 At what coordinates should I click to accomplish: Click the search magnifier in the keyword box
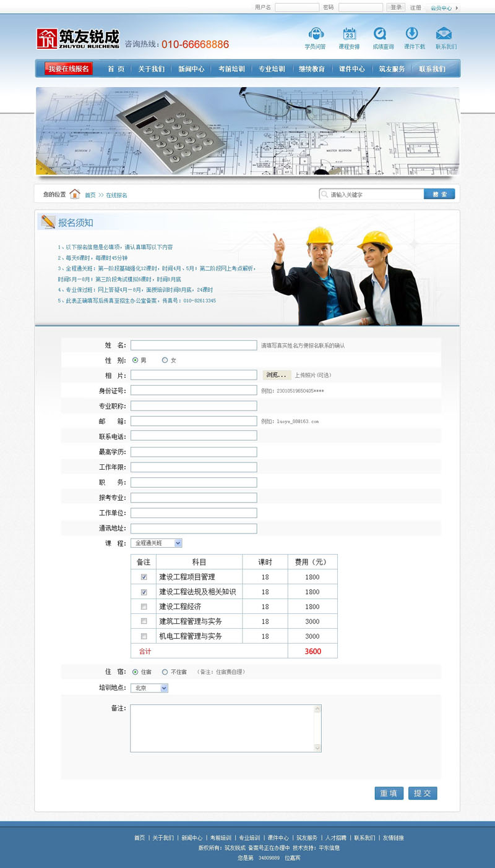point(324,194)
